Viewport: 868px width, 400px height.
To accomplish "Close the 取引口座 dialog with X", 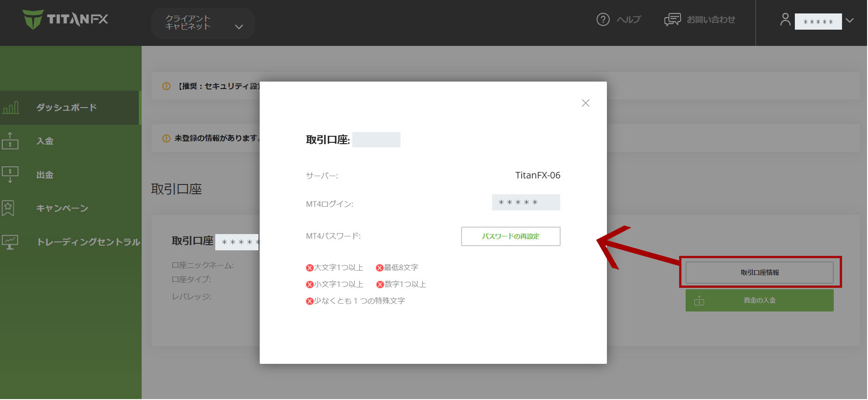I will click(585, 103).
